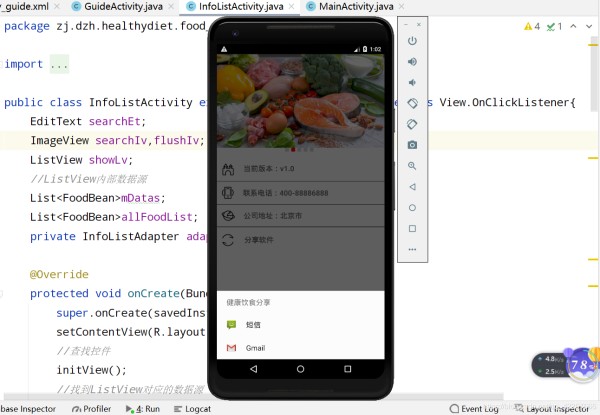Viewport: 600px width, 415px height.
Task: Tap the company address row
Action: [300, 216]
